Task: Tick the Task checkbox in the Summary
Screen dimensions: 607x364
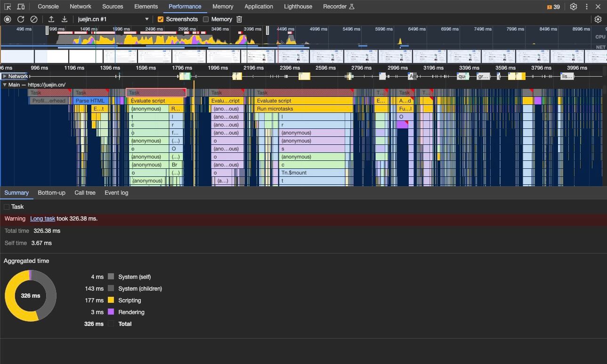Action: tap(7, 207)
